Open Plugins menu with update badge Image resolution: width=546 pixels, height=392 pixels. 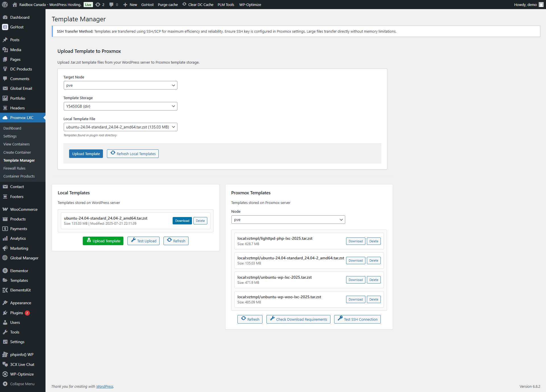coord(16,313)
